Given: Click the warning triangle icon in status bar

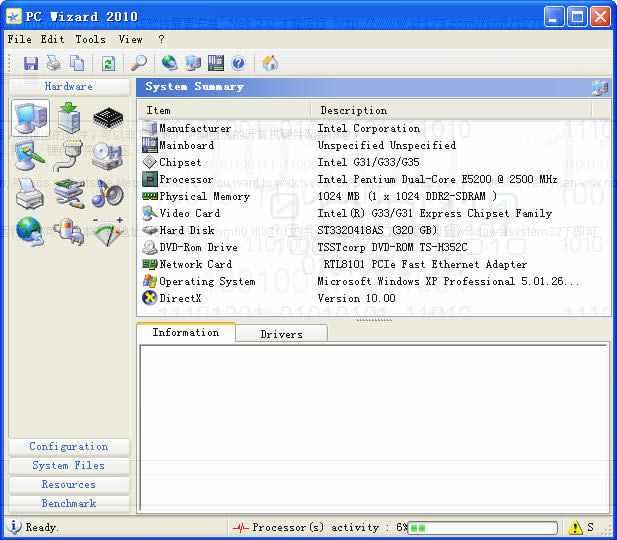Looking at the screenshot, I should [x=575, y=527].
